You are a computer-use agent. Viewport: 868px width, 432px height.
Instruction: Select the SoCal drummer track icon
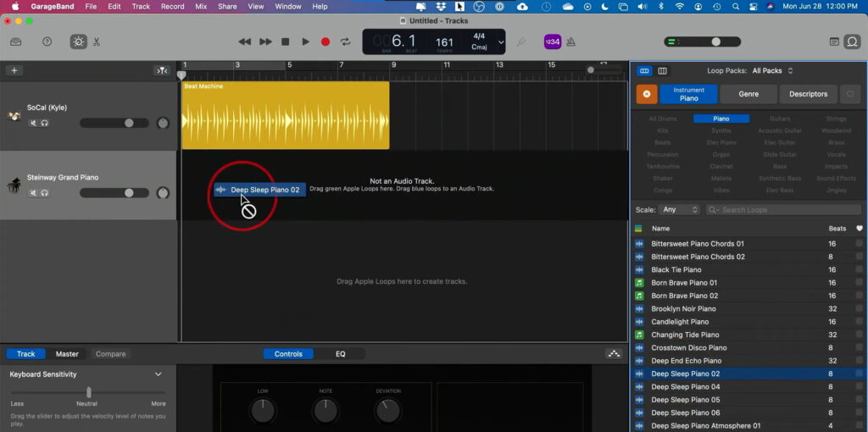pos(14,115)
